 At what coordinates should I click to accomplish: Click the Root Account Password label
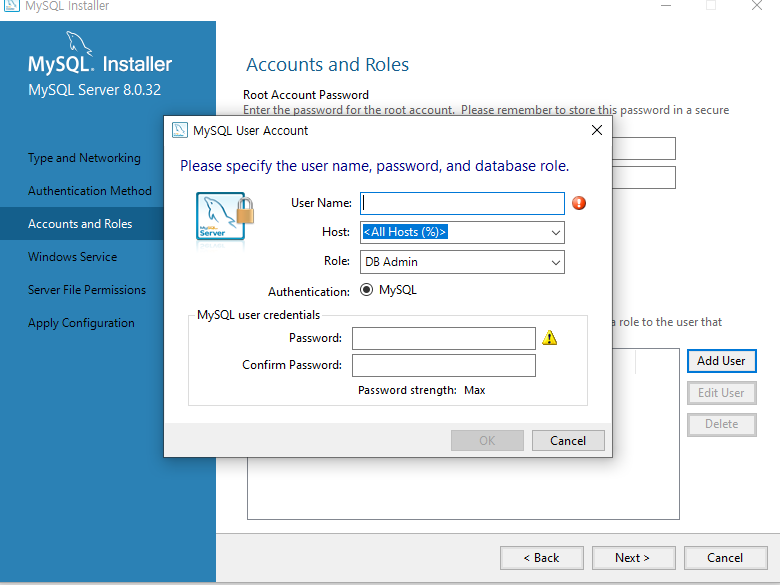click(306, 95)
